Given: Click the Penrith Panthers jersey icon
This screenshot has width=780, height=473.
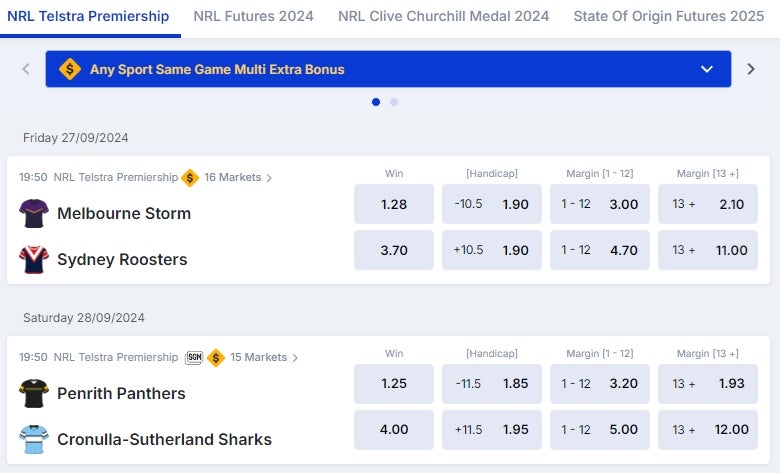Looking at the screenshot, I should coord(34,393).
